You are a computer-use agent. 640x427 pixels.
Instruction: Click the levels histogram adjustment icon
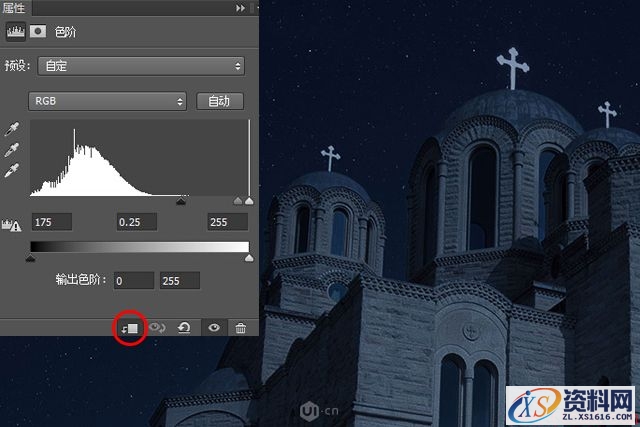pos(15,31)
